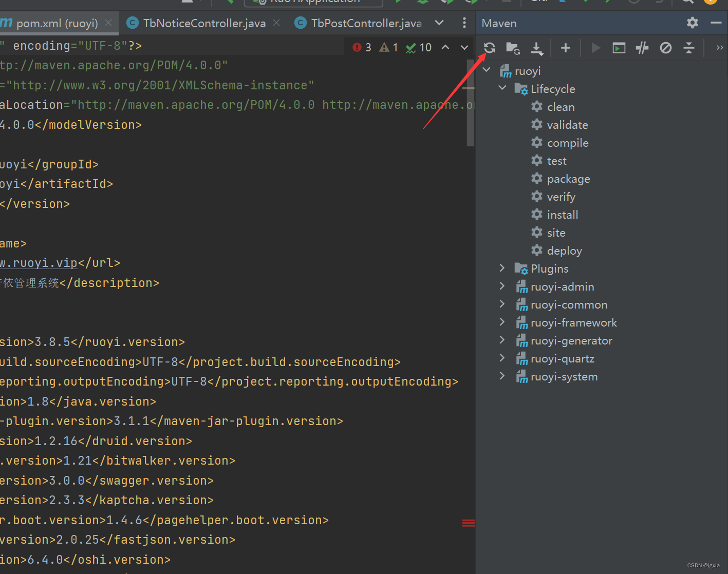
Task: Expand the ruoyi-system module
Action: pyautogui.click(x=502, y=375)
